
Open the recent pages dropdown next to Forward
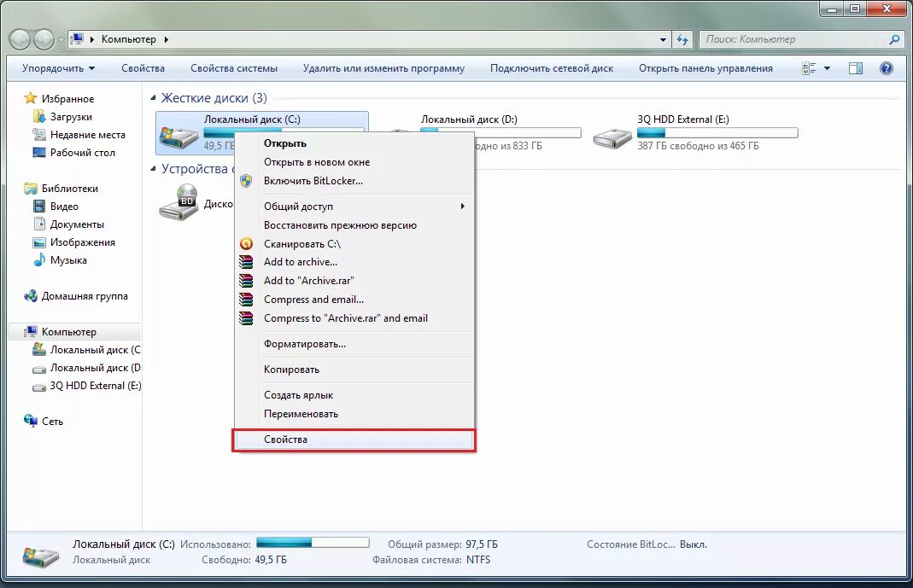pyautogui.click(x=61, y=40)
